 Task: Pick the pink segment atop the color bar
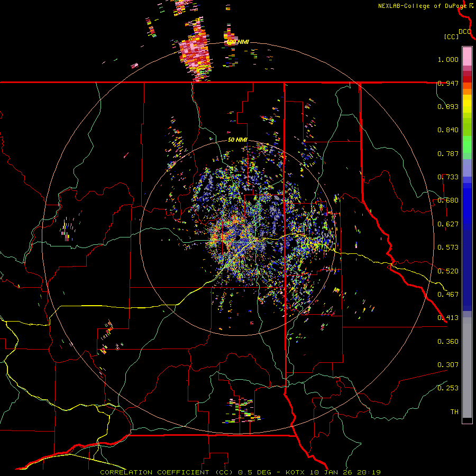click(467, 56)
